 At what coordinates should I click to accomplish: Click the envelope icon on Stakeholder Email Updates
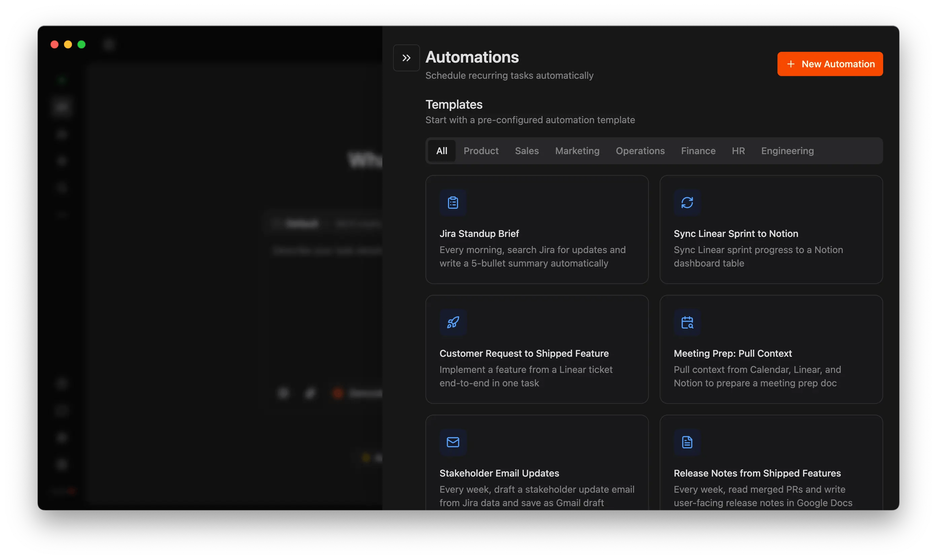pos(453,443)
